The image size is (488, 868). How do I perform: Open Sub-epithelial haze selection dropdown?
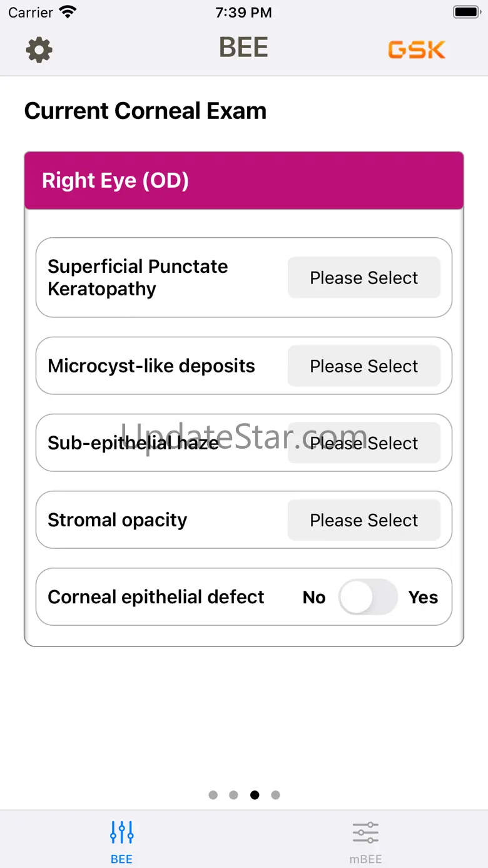tap(364, 443)
